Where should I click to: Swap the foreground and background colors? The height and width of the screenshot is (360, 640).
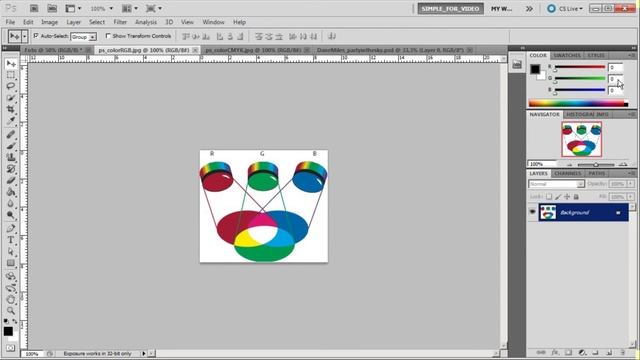15,321
